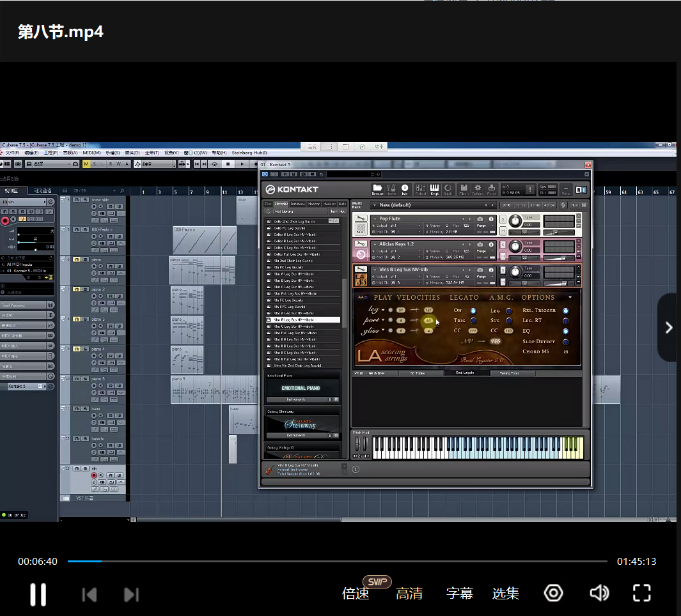
Task: Click the Kontakt panic exclamation button
Action: [530, 189]
